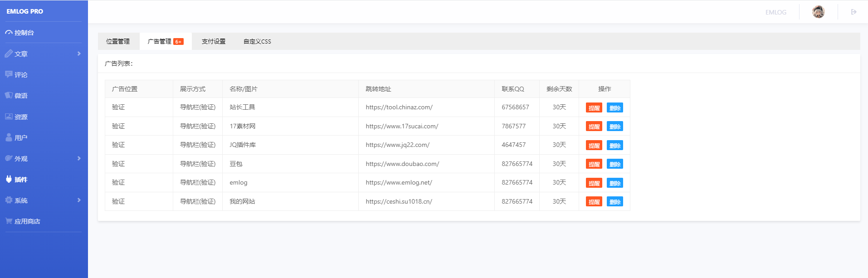The width and height of the screenshot is (868, 278).
Task: Open 控制台 in the sidebar
Action: click(x=24, y=33)
